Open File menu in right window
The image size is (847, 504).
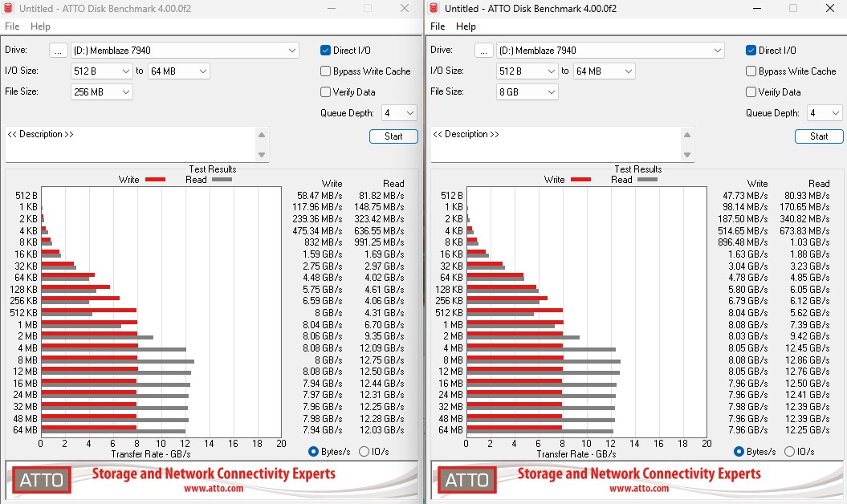(x=438, y=26)
